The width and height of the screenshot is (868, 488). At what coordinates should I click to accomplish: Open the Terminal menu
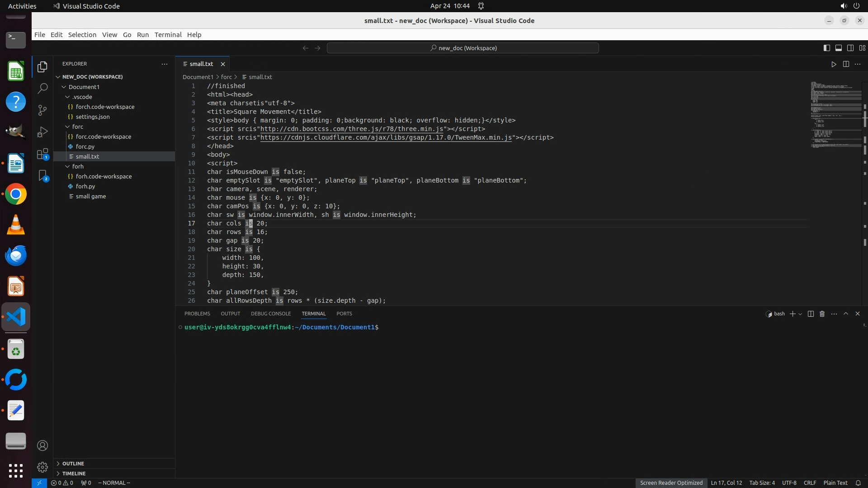tap(168, 35)
